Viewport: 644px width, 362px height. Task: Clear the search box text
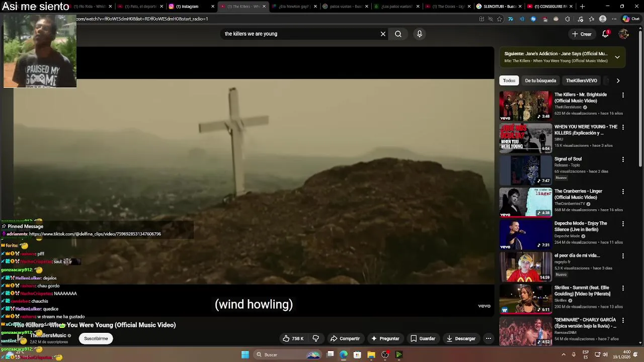tap(383, 34)
